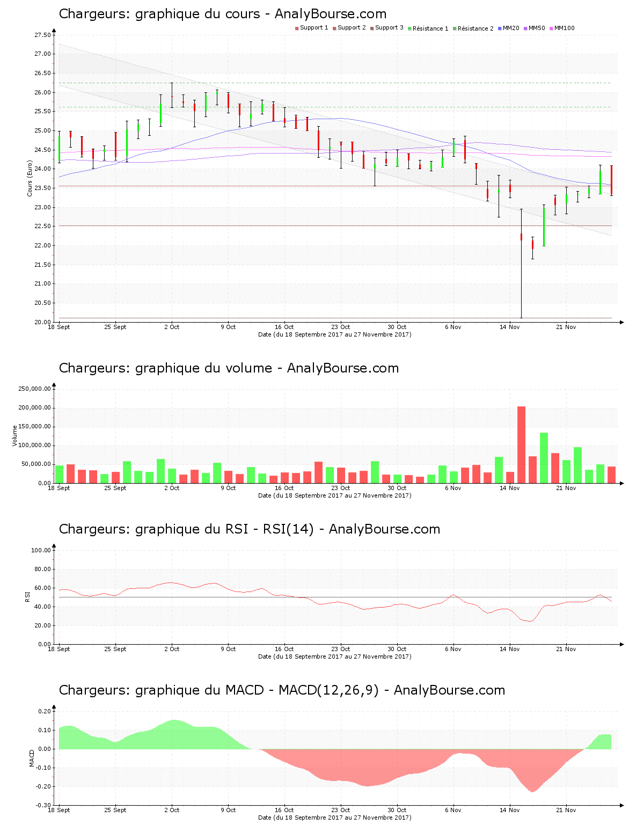The image size is (644, 832).
Task: Select the Support 2 legend entry
Action: tap(349, 28)
